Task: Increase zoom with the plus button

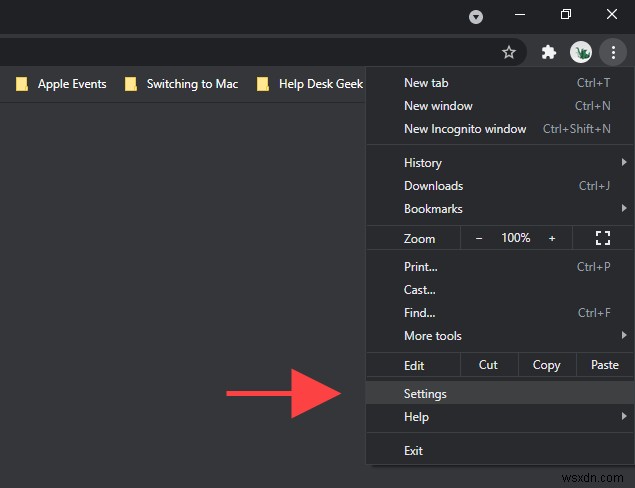Action: (x=552, y=238)
